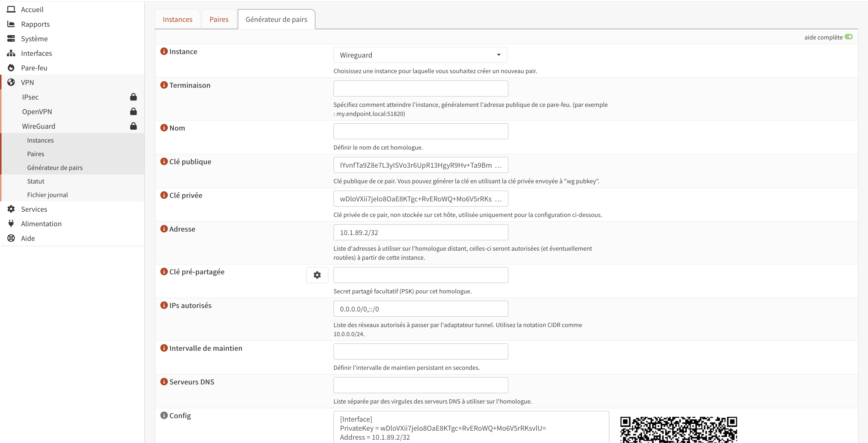Collapse the VPN menu section

pyautogui.click(x=28, y=82)
